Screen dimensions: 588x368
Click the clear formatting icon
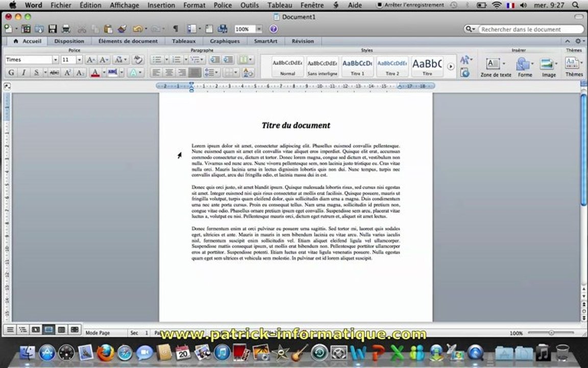coord(138,60)
